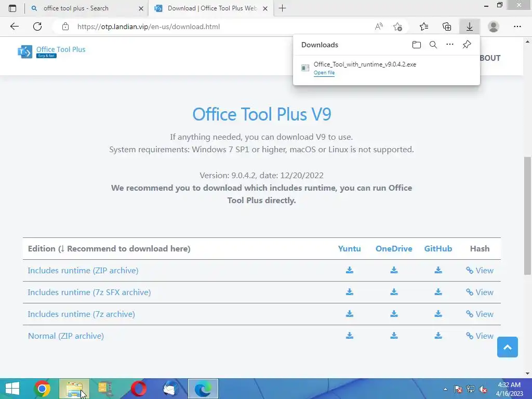Download ZIP archive with runtime from GitHub
The height and width of the screenshot is (399, 532).
click(x=438, y=270)
